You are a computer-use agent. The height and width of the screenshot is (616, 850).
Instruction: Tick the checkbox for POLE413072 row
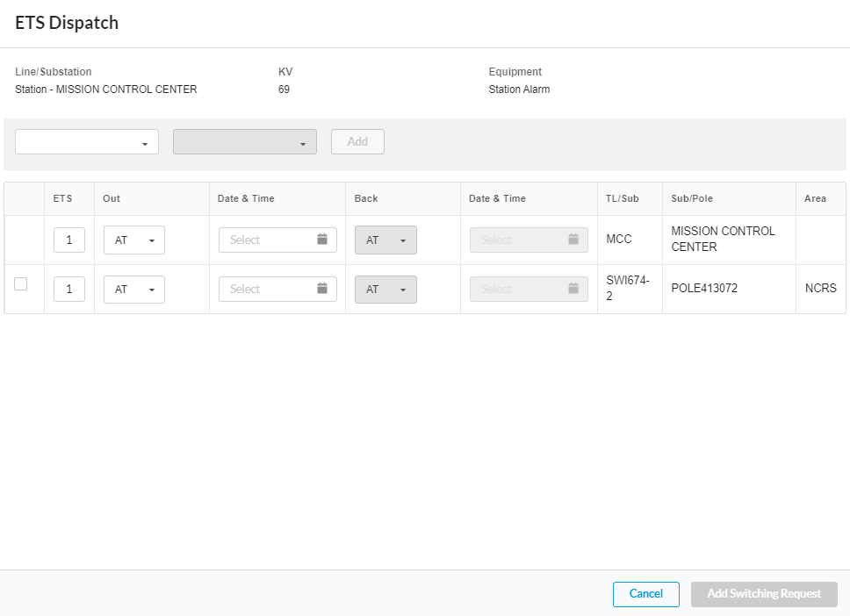pos(21,284)
